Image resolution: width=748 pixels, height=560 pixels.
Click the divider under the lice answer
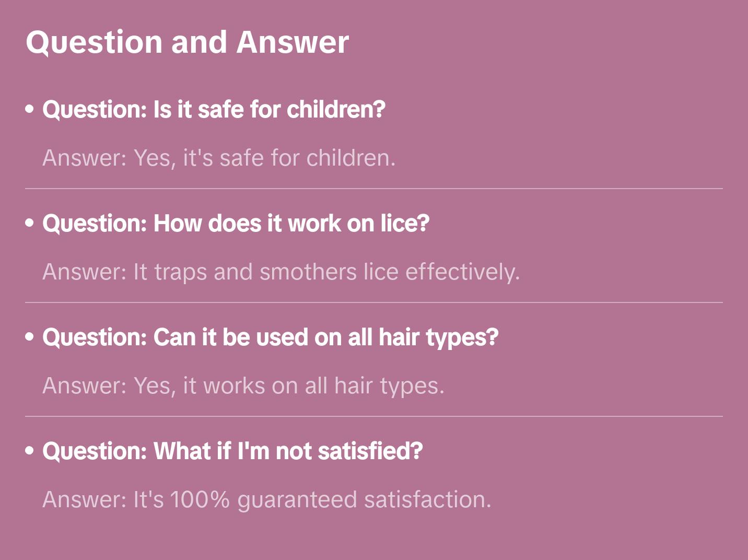coord(374,302)
